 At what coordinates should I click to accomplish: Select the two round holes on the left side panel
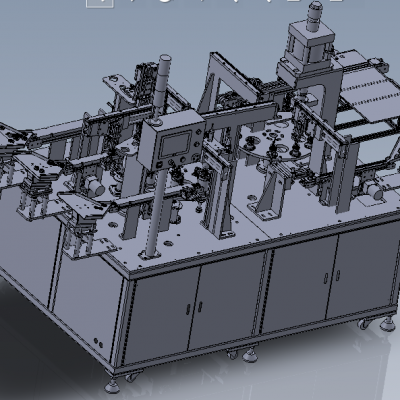point(98,342)
